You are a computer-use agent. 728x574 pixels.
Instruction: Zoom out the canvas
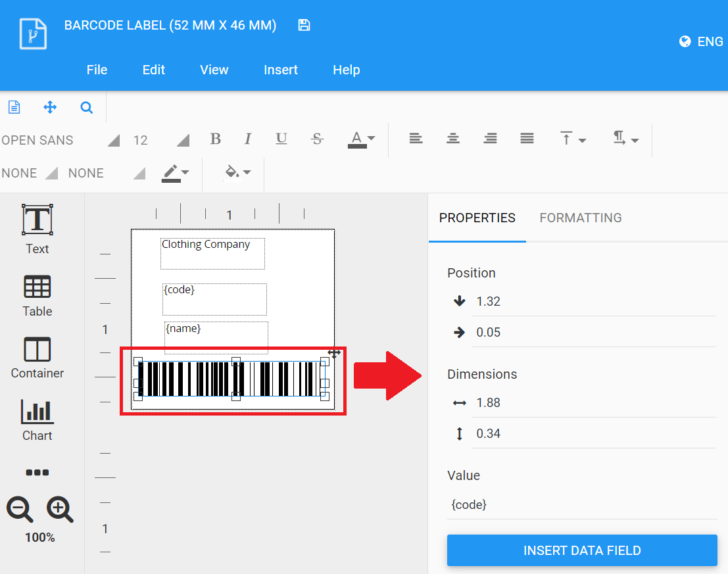coord(20,509)
